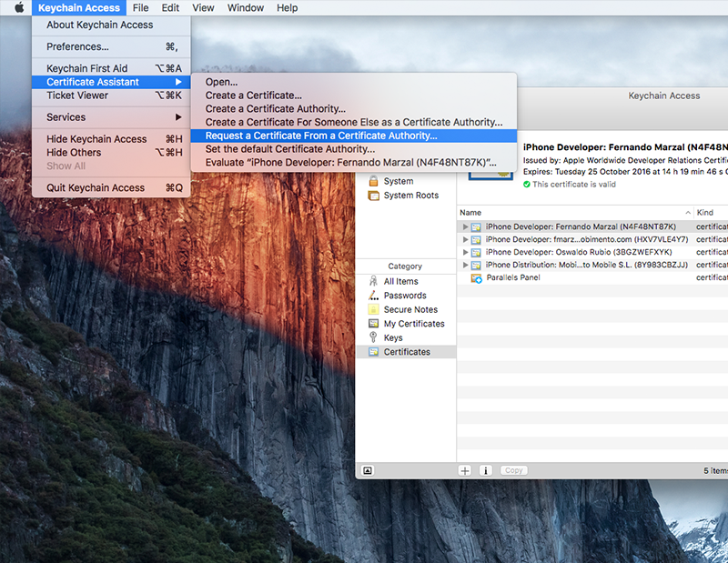Click the Name column header

pos(575,213)
